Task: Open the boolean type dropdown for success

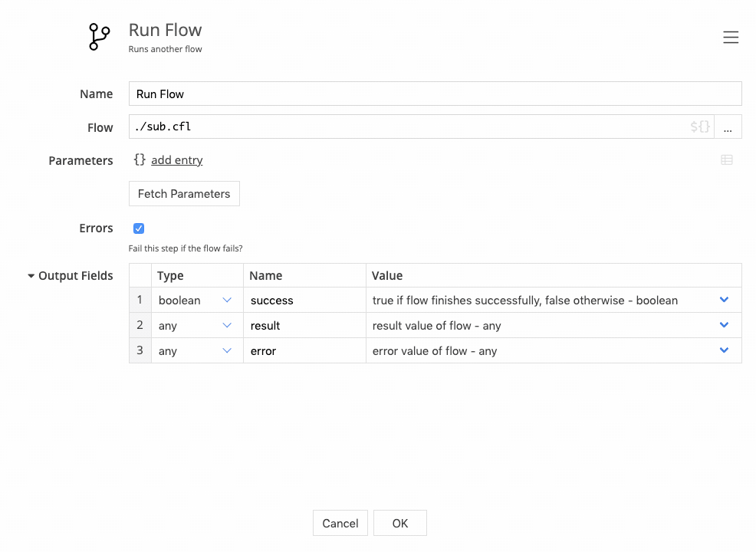Action: point(227,300)
